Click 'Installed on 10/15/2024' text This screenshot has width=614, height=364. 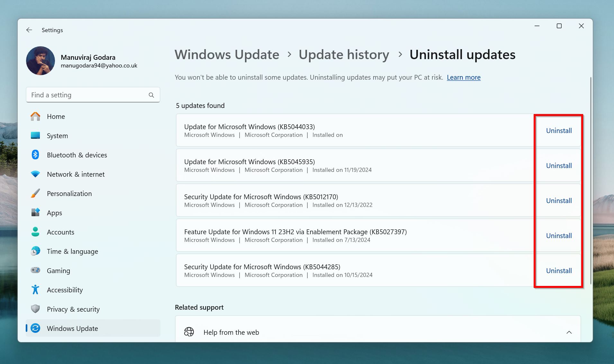click(x=342, y=275)
